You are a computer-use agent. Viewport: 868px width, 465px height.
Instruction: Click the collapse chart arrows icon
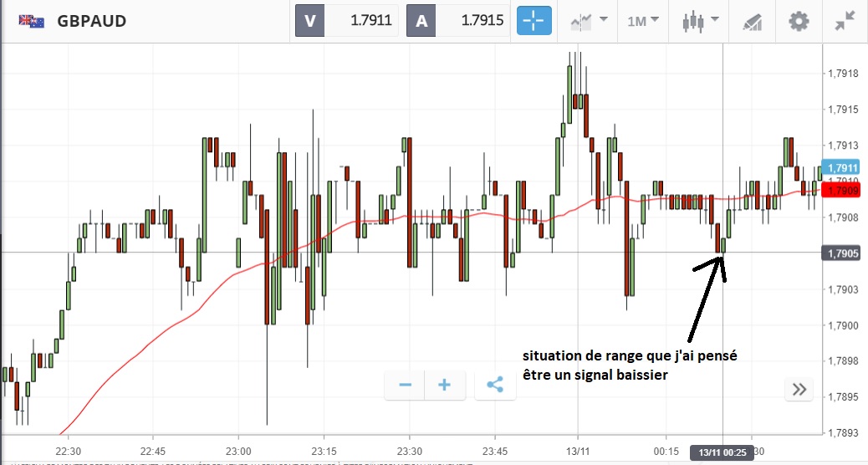pyautogui.click(x=845, y=21)
